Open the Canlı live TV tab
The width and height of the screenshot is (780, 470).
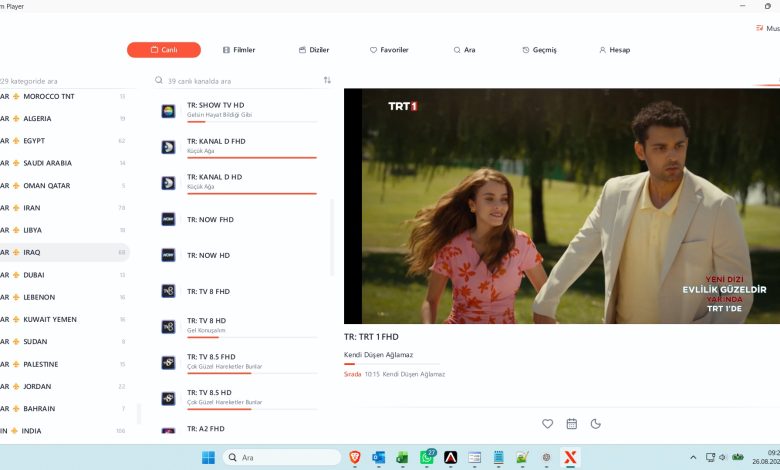[164, 50]
